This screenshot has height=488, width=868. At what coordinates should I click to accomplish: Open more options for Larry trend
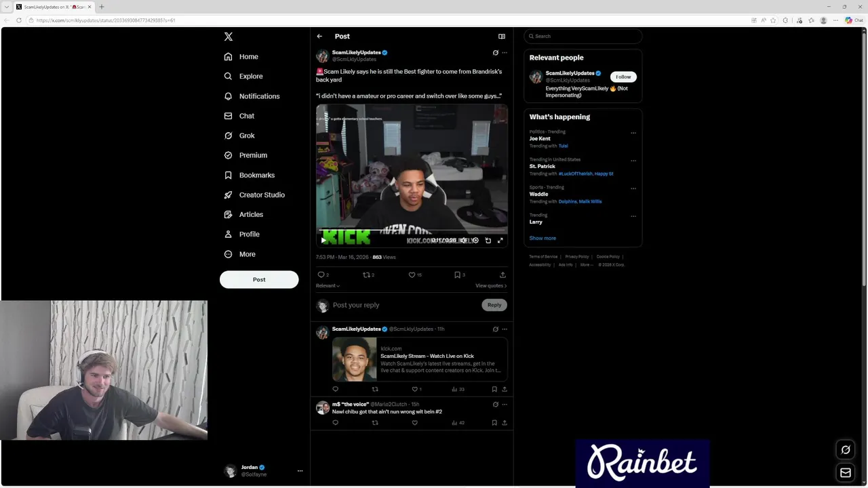click(633, 216)
